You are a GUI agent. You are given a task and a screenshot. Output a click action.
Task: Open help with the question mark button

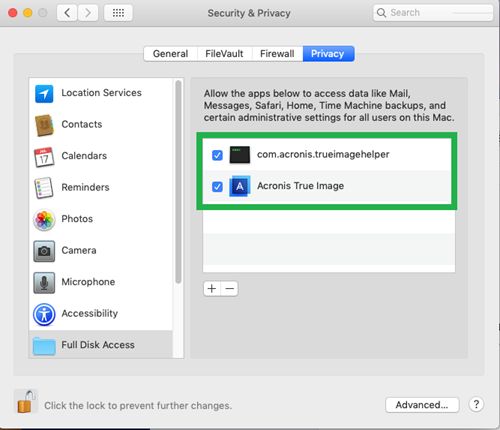coord(476,404)
